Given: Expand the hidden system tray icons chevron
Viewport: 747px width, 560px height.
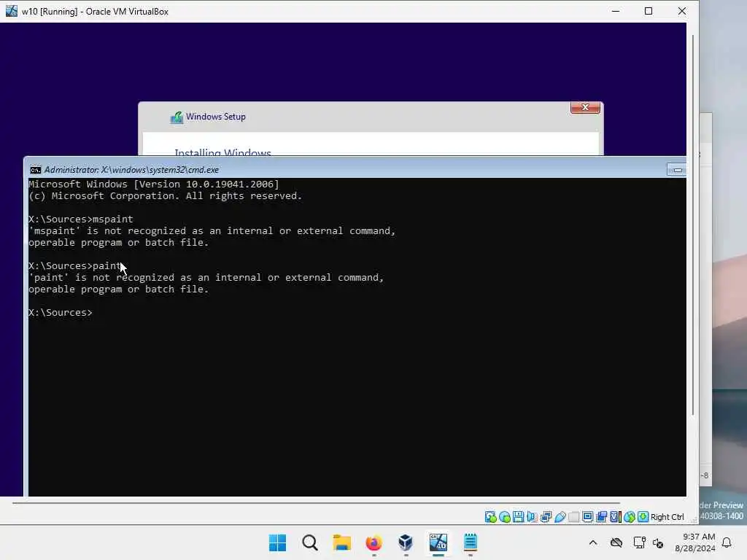Looking at the screenshot, I should (592, 542).
